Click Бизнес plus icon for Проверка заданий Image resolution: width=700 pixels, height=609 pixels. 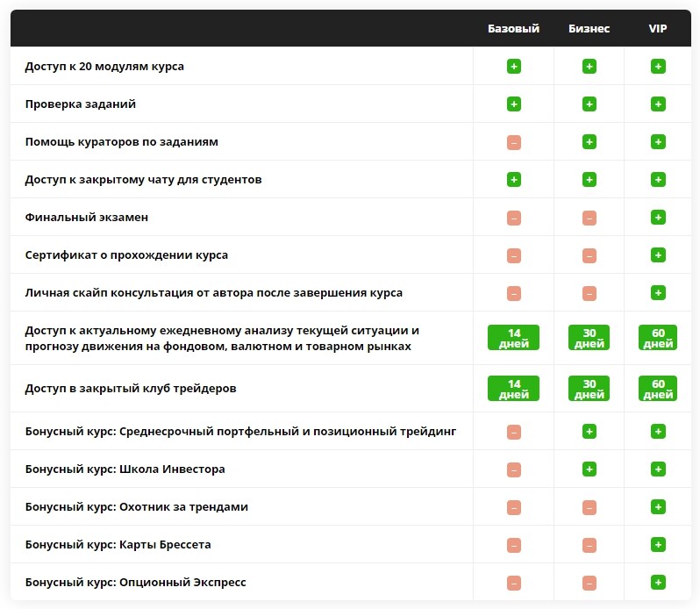pos(589,104)
